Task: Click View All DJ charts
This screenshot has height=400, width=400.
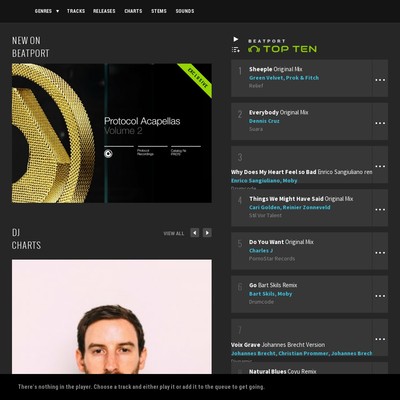Action: click(174, 233)
